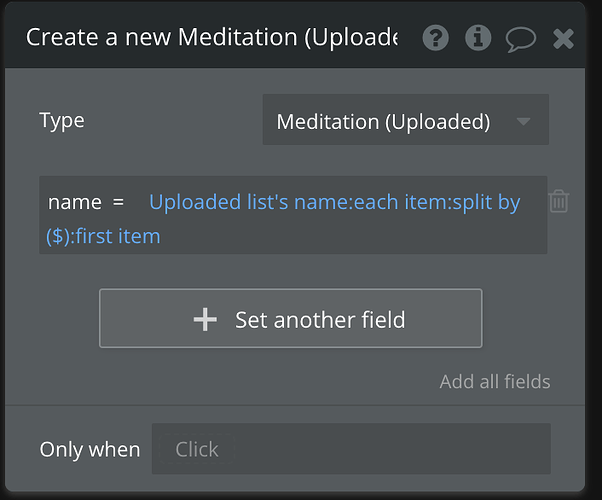Select the name field label
This screenshot has height=500, width=602.
(75, 202)
